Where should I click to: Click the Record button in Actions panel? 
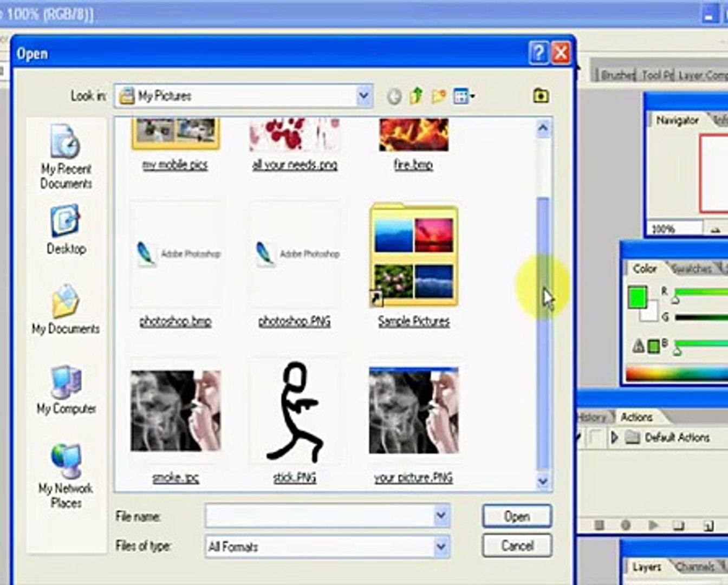[x=626, y=525]
